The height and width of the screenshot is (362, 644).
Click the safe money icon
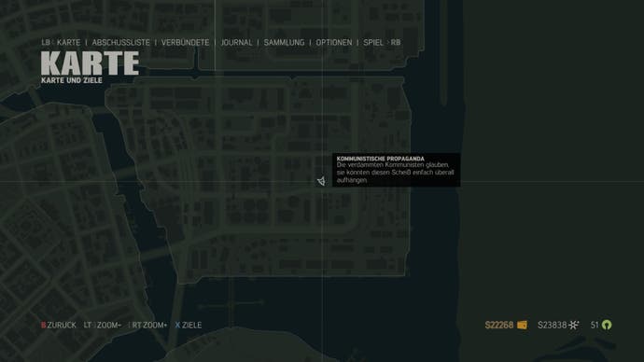[574, 325]
